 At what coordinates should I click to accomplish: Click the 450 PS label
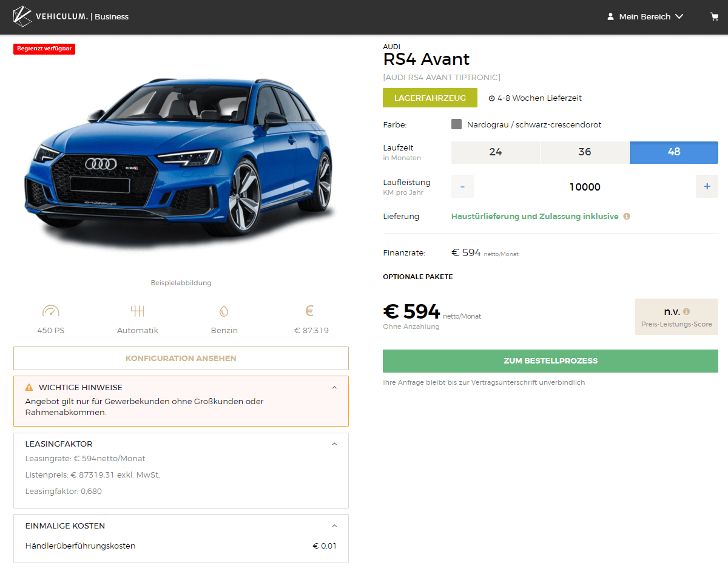click(51, 331)
